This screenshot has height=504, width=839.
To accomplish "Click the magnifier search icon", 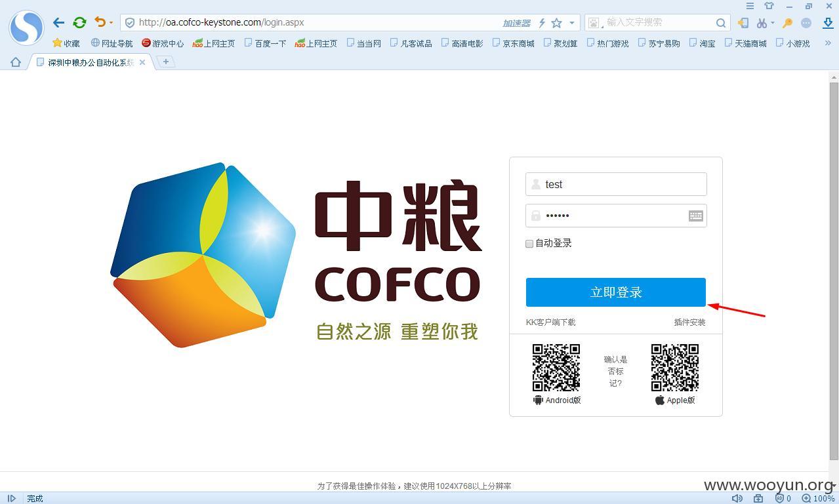I will coord(720,23).
